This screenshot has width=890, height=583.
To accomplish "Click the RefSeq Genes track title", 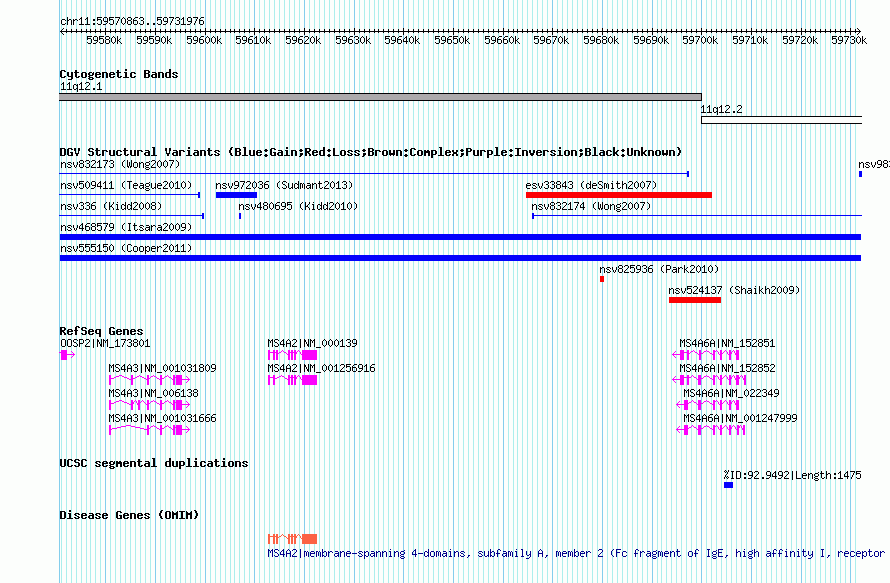I will coord(101,331).
